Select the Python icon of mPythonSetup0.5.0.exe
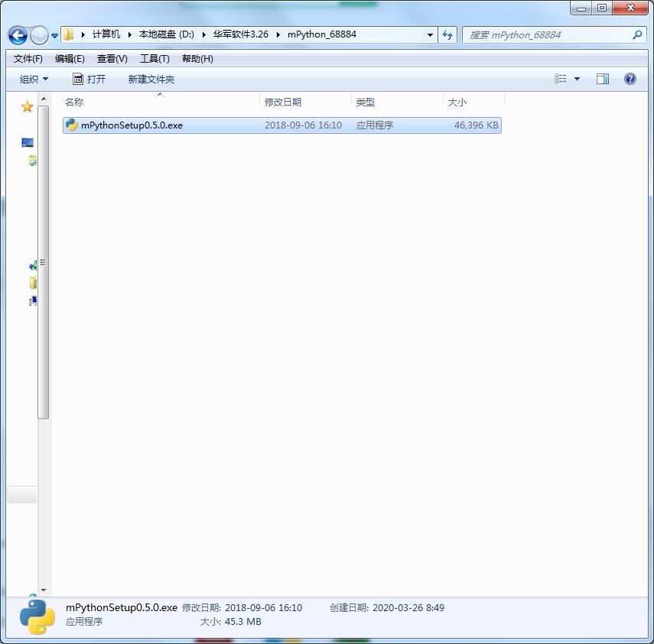The image size is (654, 644). pyautogui.click(x=70, y=125)
